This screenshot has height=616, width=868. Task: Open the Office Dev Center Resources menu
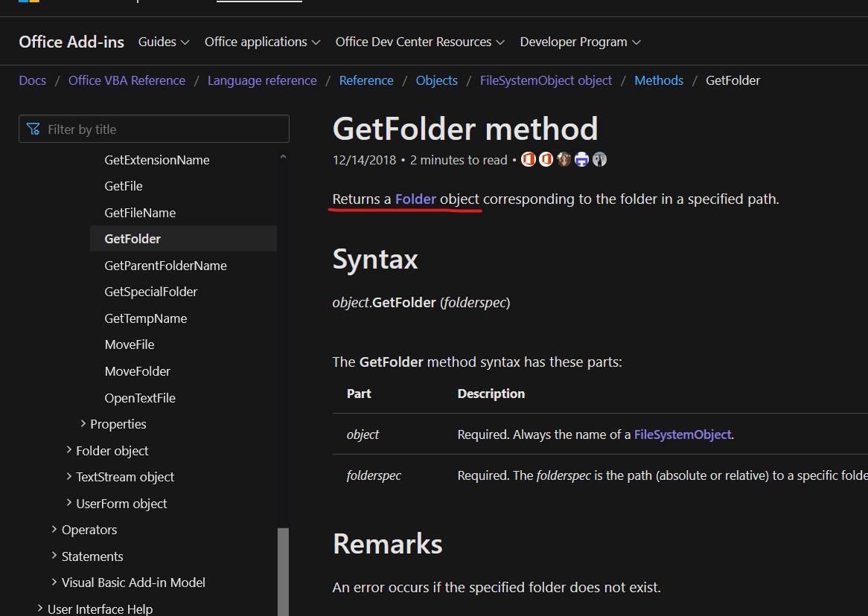click(420, 42)
